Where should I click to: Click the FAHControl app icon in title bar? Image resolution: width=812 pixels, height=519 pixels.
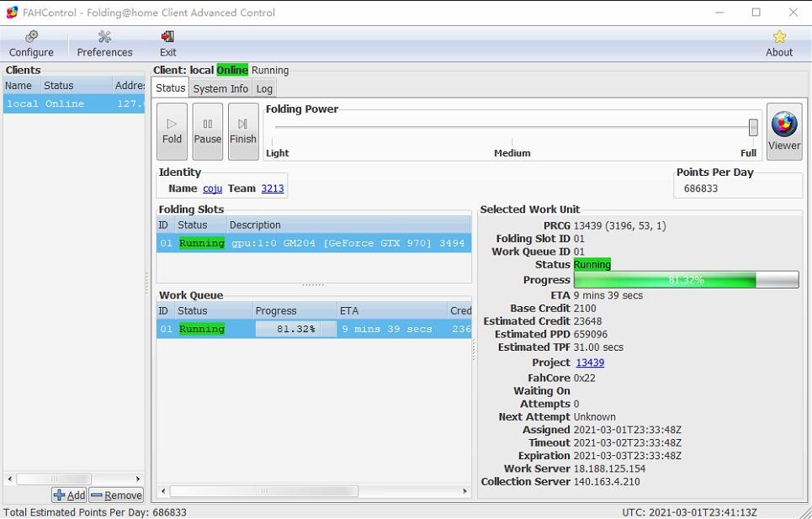point(12,13)
